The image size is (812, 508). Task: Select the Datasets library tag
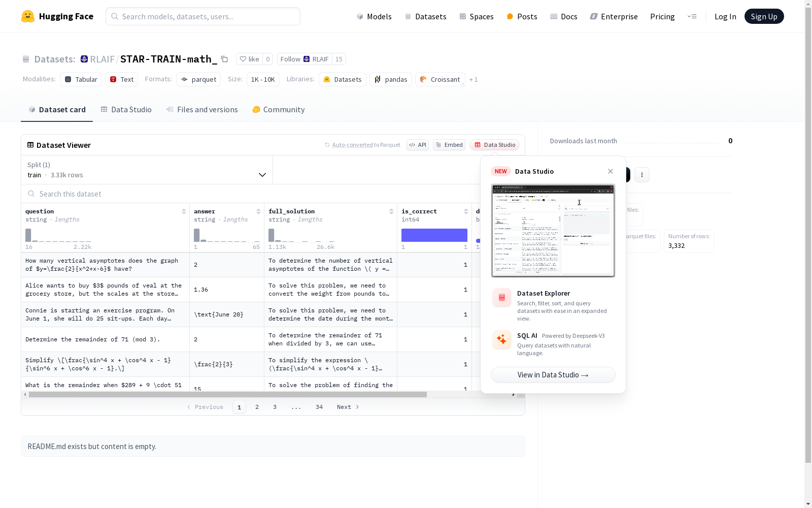pyautogui.click(x=343, y=79)
